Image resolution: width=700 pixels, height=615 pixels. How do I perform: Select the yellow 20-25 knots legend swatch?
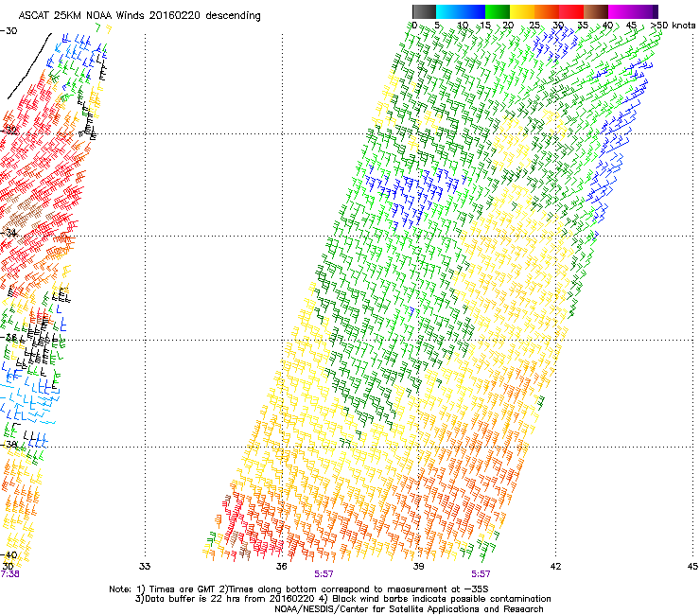pos(522,11)
